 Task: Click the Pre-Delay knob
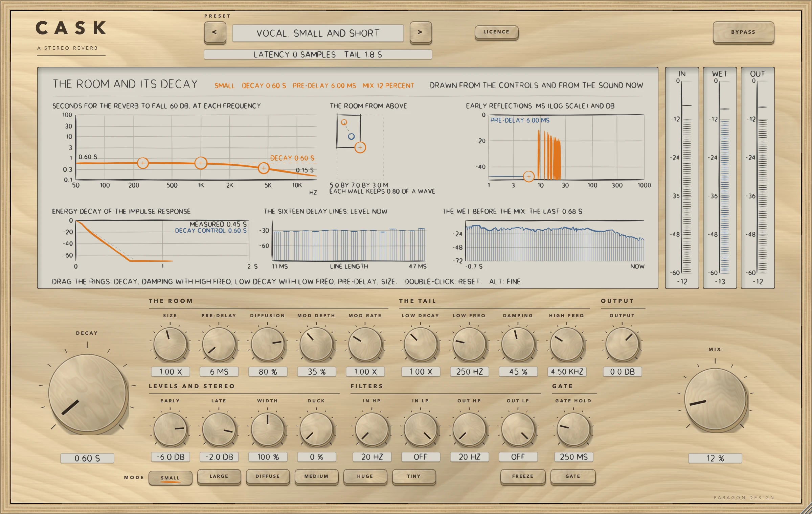[219, 344]
